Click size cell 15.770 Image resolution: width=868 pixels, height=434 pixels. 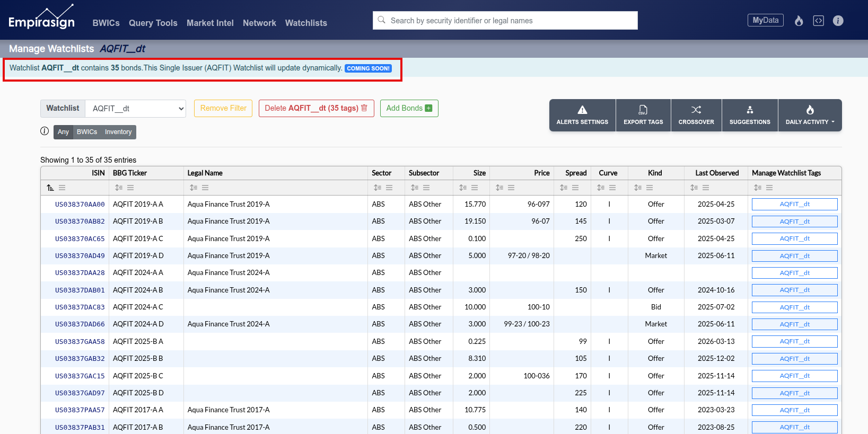(x=475, y=205)
